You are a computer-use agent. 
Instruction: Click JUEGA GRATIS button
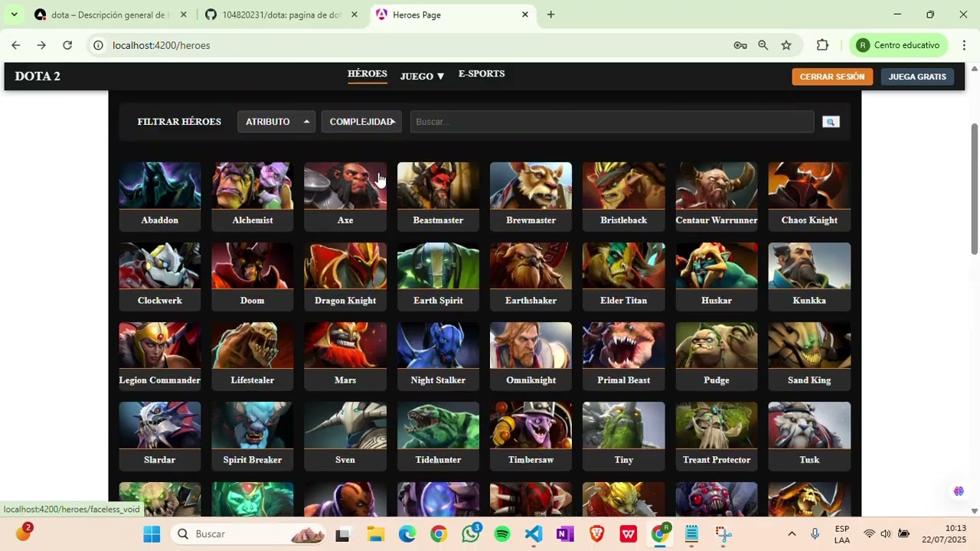(917, 77)
